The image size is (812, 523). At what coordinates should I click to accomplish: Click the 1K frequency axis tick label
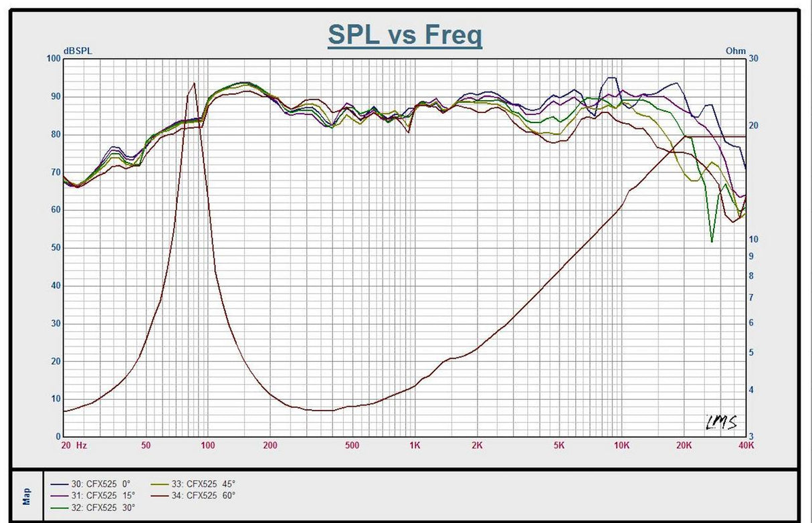pos(415,445)
